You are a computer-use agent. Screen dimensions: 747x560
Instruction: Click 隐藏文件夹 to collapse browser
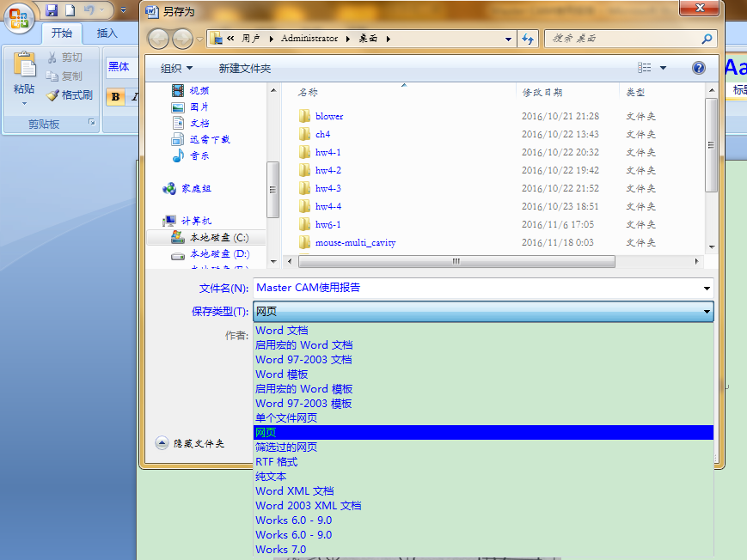pos(190,443)
